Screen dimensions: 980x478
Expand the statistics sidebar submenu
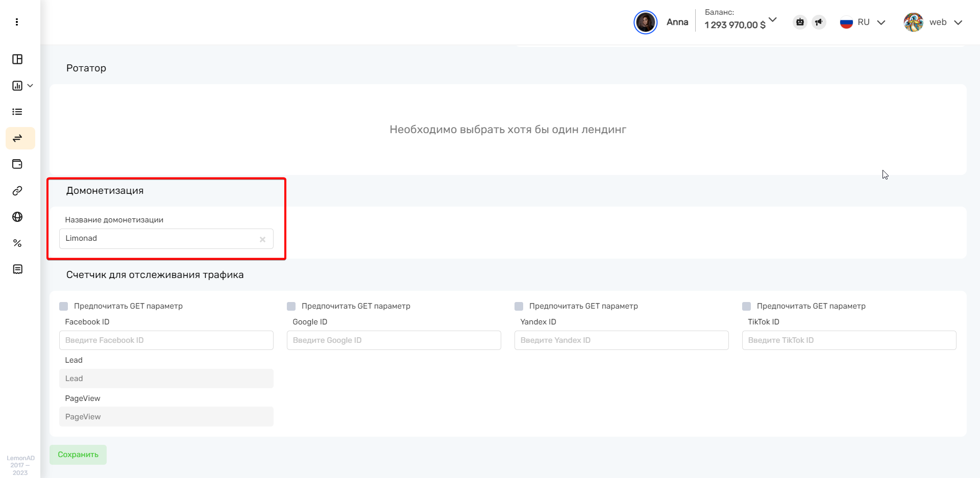[x=22, y=86]
